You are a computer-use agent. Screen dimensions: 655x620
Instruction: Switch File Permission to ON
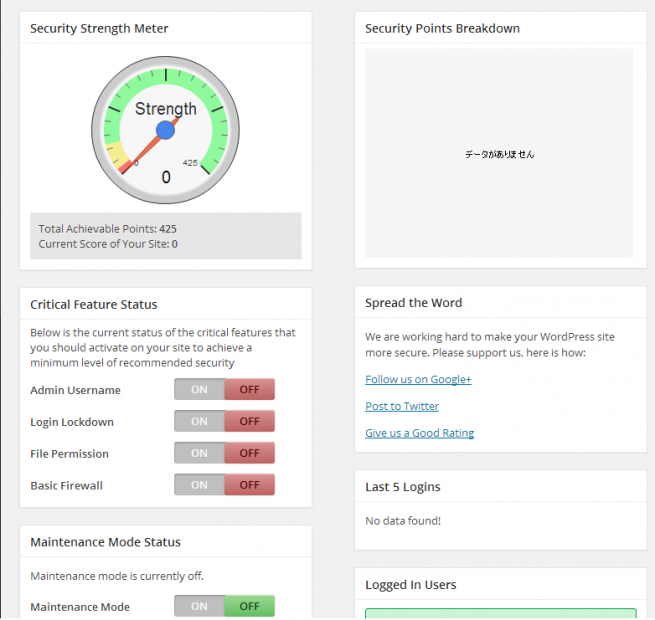tap(199, 453)
